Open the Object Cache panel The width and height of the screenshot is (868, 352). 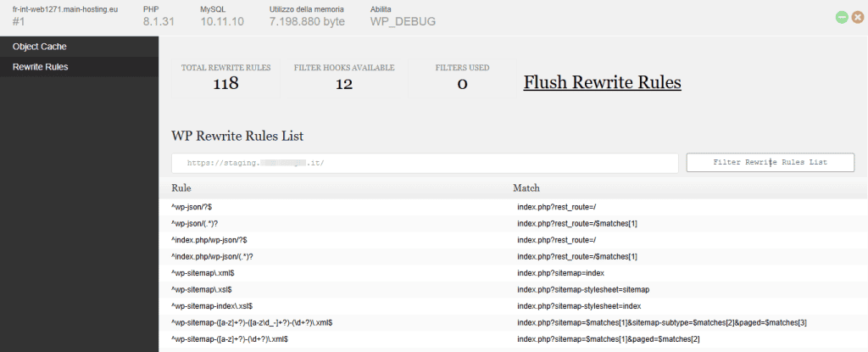click(x=39, y=47)
